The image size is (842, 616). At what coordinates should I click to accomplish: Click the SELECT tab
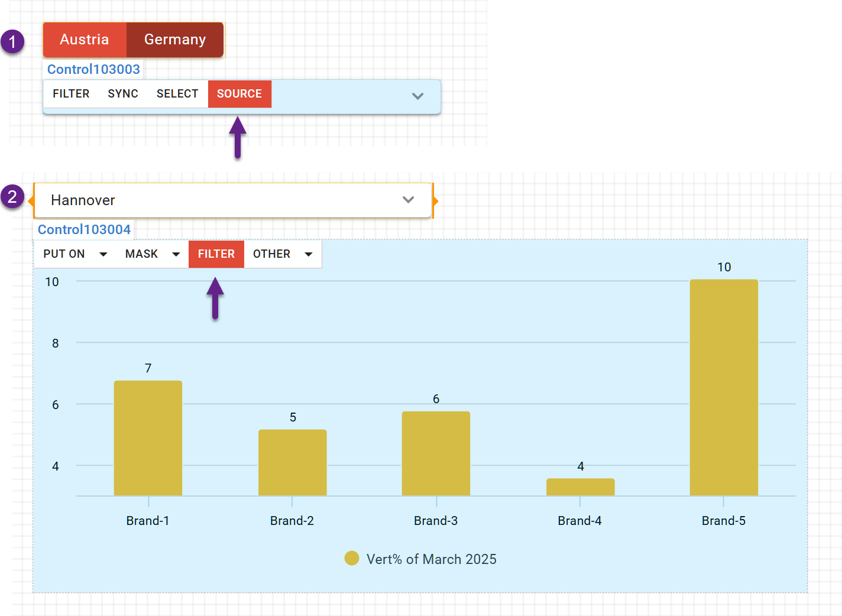177,94
